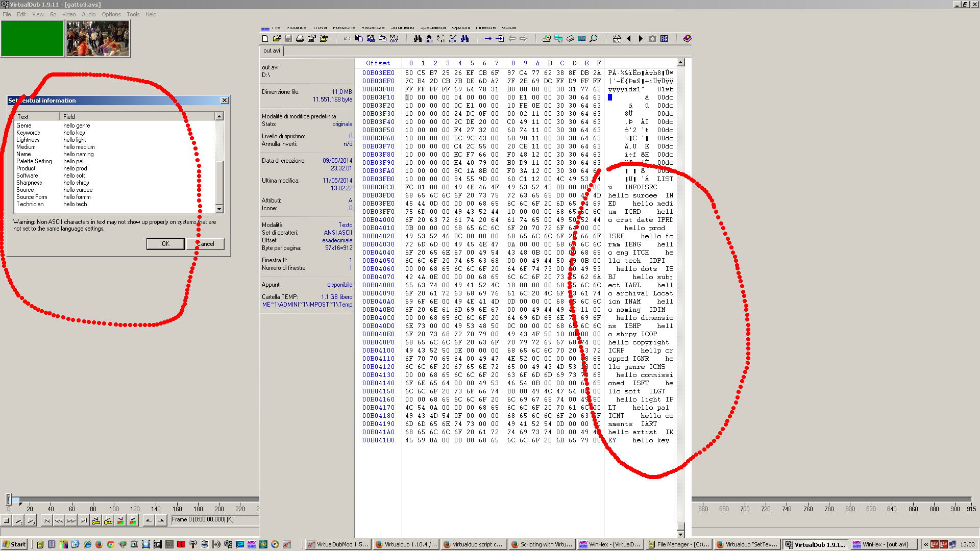The image size is (980, 551).
Task: Switch to WinHex - [out.avi] taskbar button
Action: [884, 544]
